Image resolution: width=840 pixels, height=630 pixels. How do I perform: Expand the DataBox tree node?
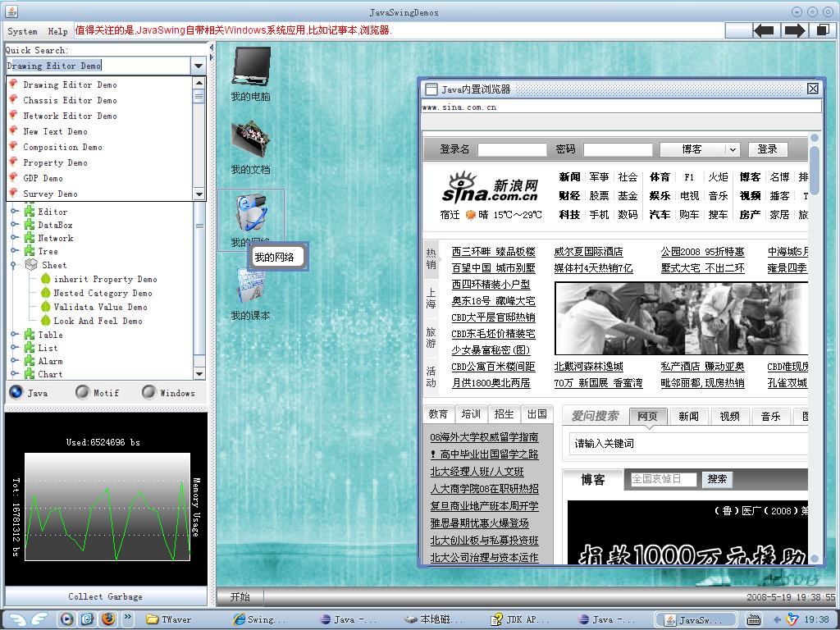[x=14, y=225]
